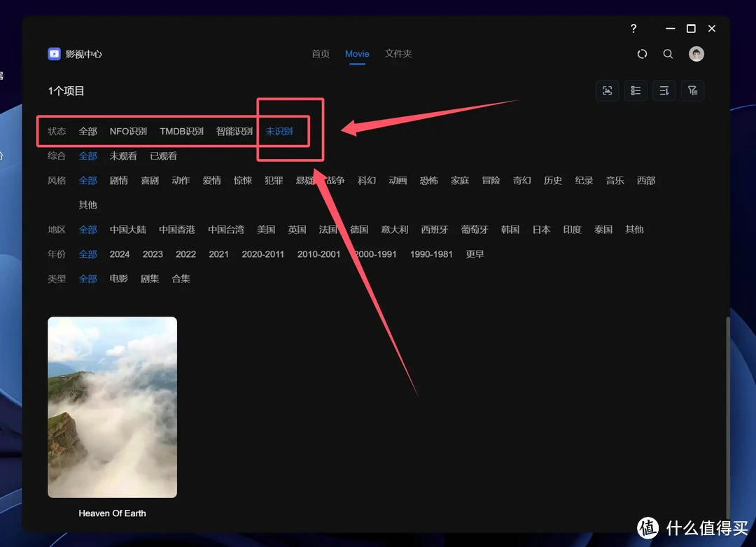Click the question mark help icon

point(633,29)
